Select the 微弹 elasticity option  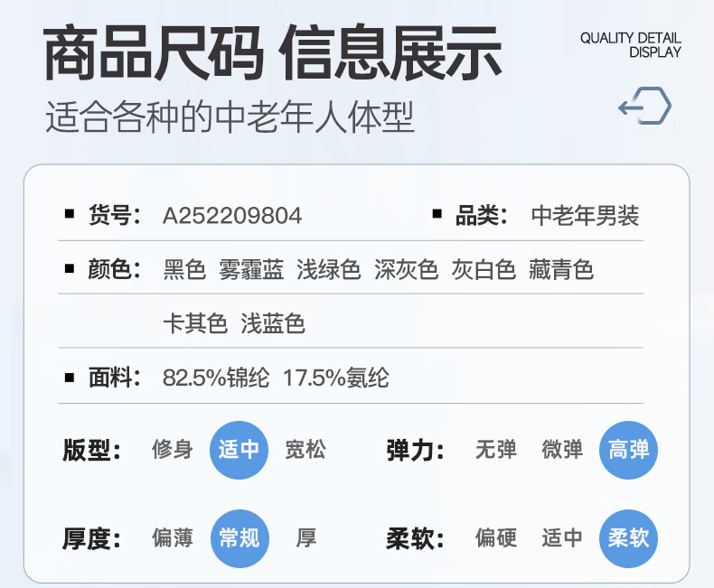point(562,450)
